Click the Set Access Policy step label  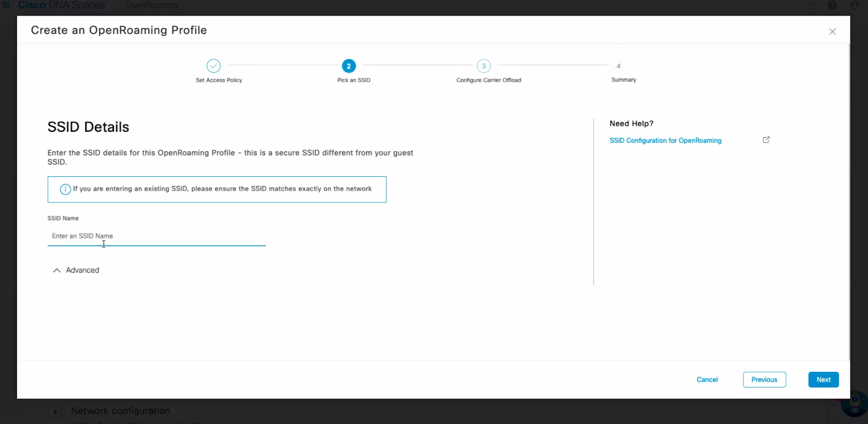coord(219,80)
